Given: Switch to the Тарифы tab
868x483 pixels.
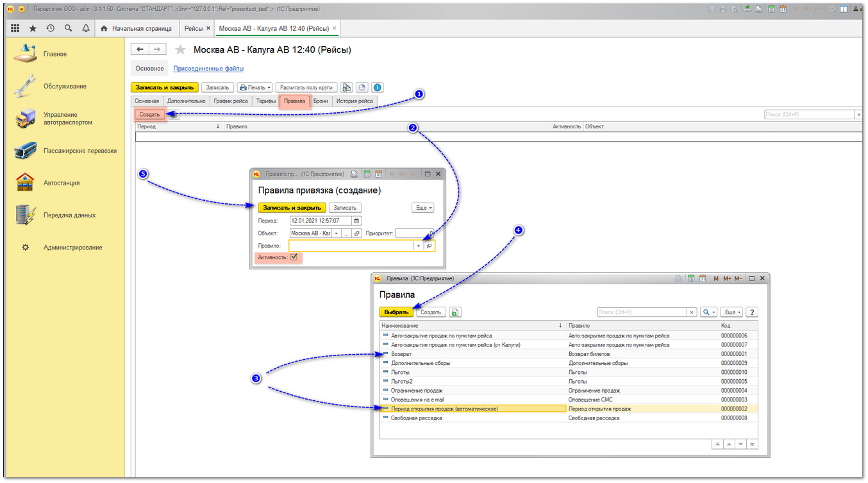Looking at the screenshot, I should point(266,101).
